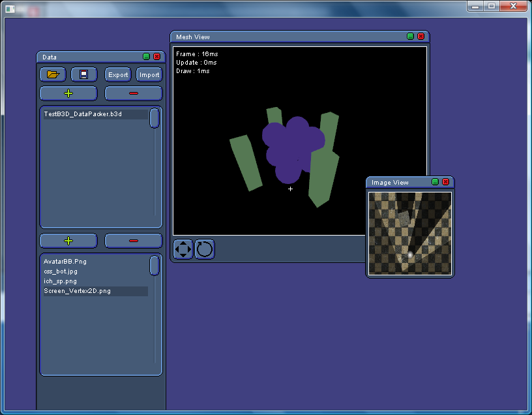This screenshot has height=415, width=532.
Task: Click green button on Mesh View title
Action: point(410,37)
